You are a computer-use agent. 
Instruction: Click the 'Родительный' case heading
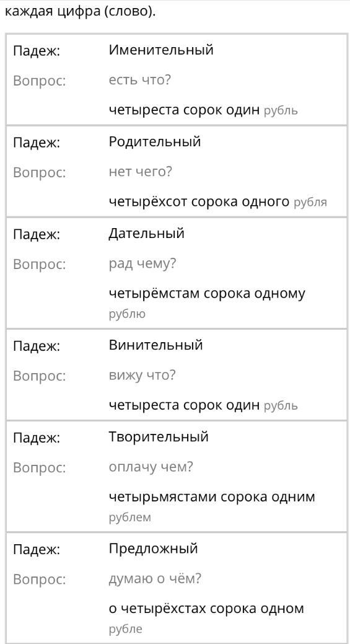click(155, 142)
